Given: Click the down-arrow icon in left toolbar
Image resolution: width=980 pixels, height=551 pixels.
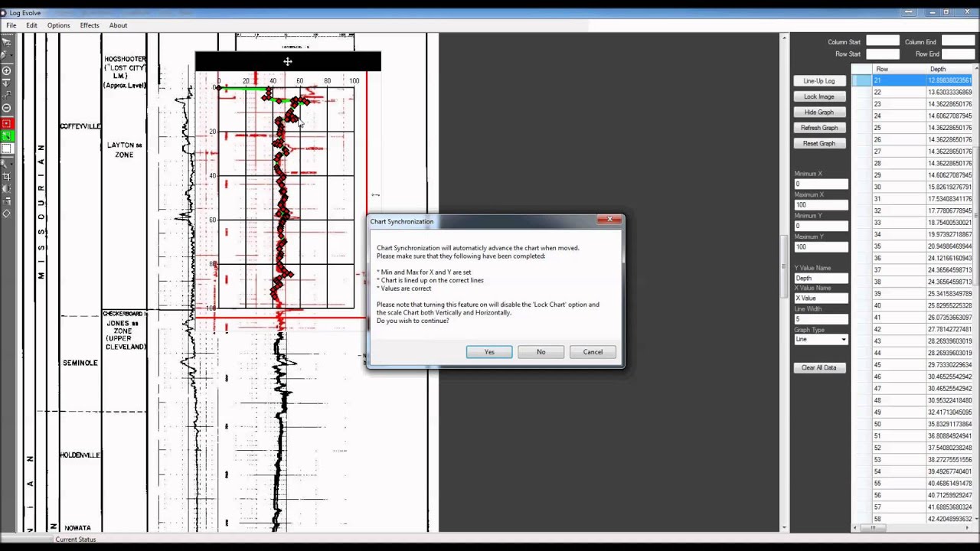Looking at the screenshot, I should (x=6, y=83).
